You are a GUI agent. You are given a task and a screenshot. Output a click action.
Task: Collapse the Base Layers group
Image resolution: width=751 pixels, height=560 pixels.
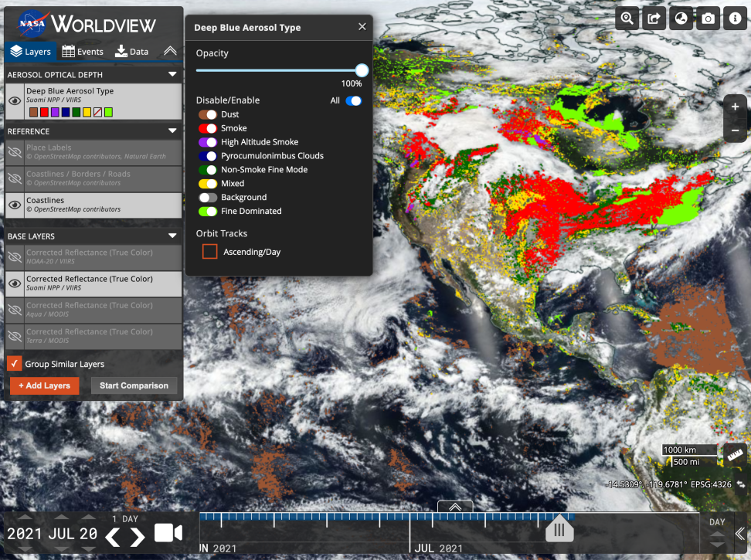point(172,236)
